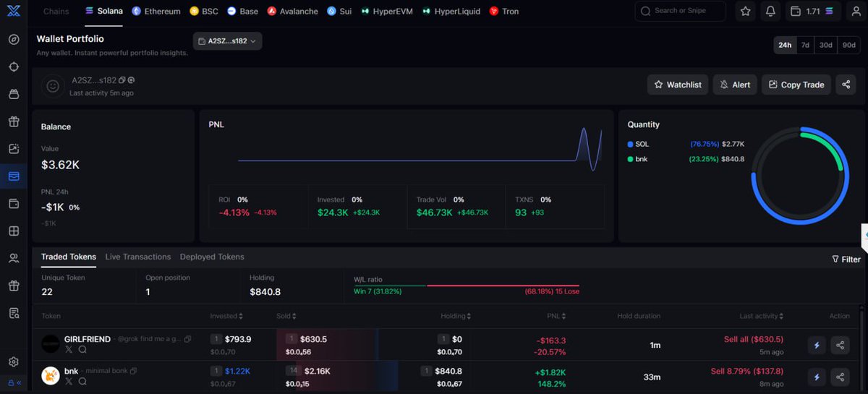Image resolution: width=868 pixels, height=394 pixels.
Task: Collapse sidebar with bottom-left chevron
Action: pos(18,383)
